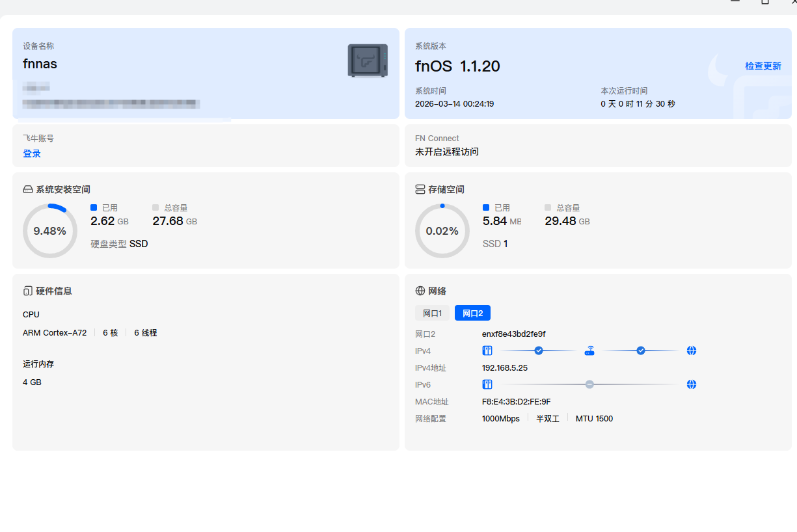Switch to the 网口1 tab
Viewport: 797px width, 532px height.
pyautogui.click(x=432, y=313)
